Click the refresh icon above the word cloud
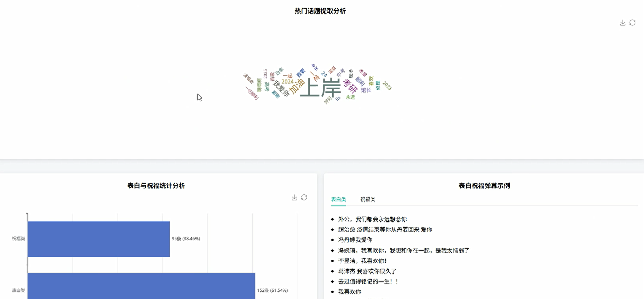The image size is (644, 299). 632,22
